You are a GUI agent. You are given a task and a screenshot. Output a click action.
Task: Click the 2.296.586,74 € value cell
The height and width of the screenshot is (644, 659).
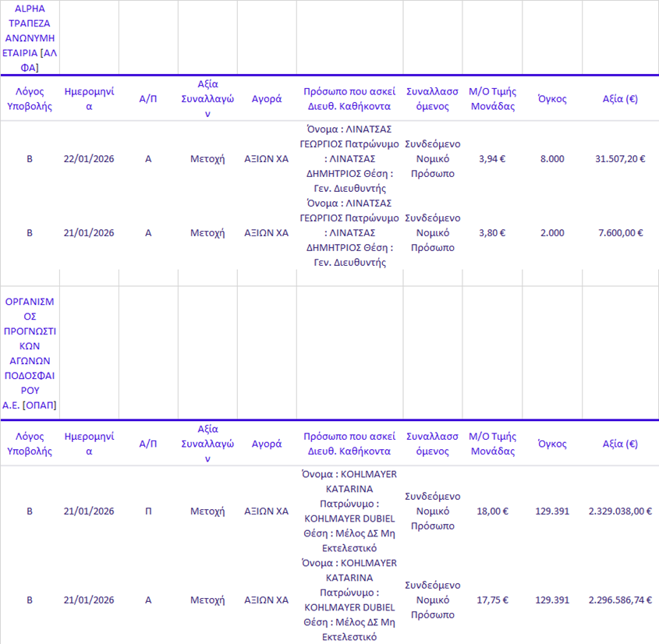click(x=620, y=600)
